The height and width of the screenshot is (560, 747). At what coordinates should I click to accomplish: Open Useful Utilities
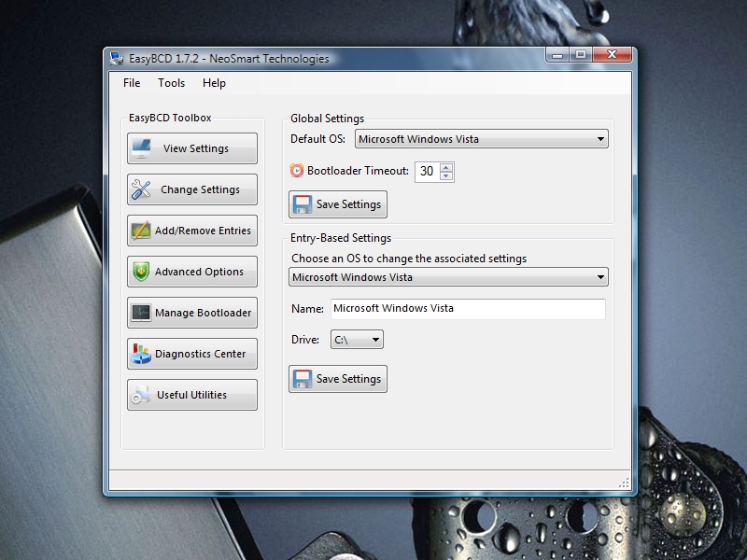pos(192,395)
